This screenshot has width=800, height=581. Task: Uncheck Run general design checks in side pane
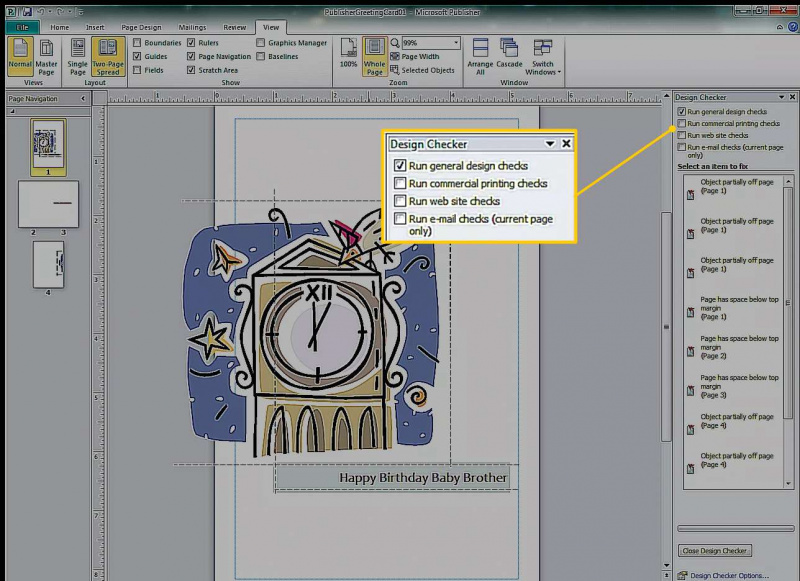pos(681,112)
